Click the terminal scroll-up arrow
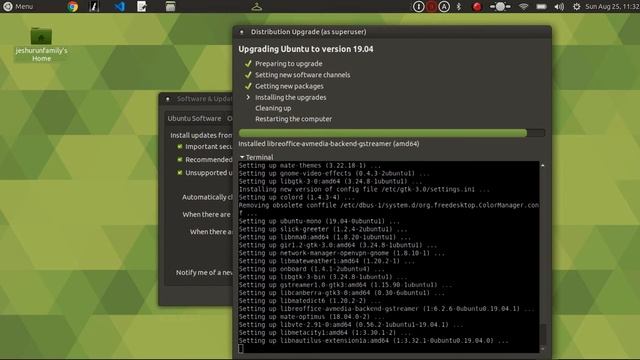640x360 pixels. pyautogui.click(x=542, y=165)
